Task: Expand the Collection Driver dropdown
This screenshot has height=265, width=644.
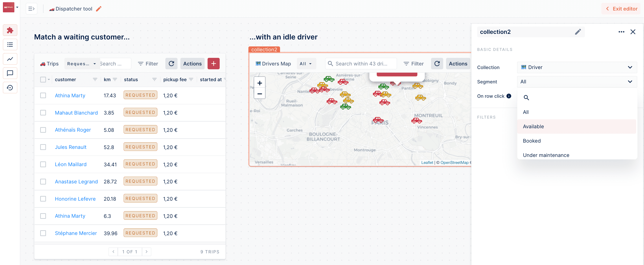Action: [576, 67]
